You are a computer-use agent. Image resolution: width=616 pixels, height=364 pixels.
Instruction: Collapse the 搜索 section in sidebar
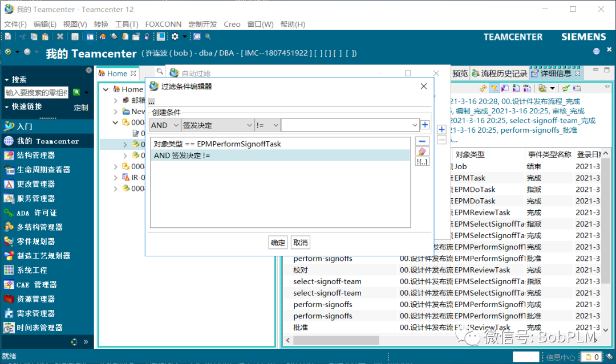[x=7, y=80]
